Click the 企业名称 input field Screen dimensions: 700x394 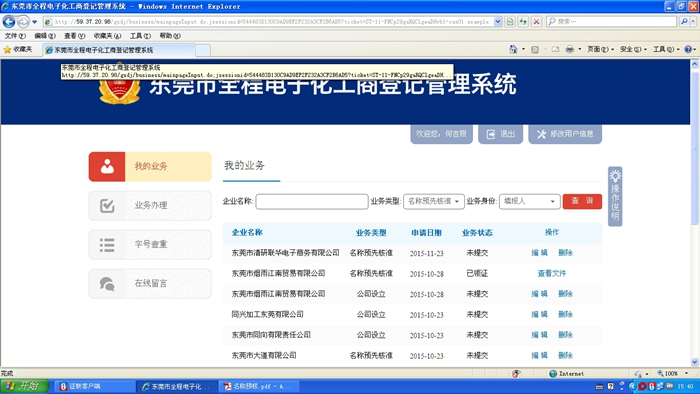coord(312,201)
